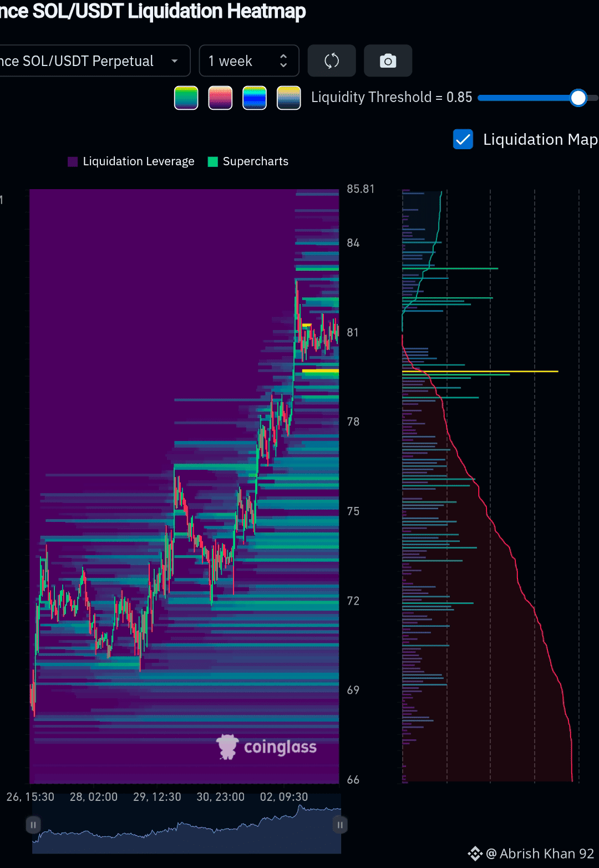599x868 pixels.
Task: Select the blue rainbow color theme swatch
Action: tap(255, 98)
